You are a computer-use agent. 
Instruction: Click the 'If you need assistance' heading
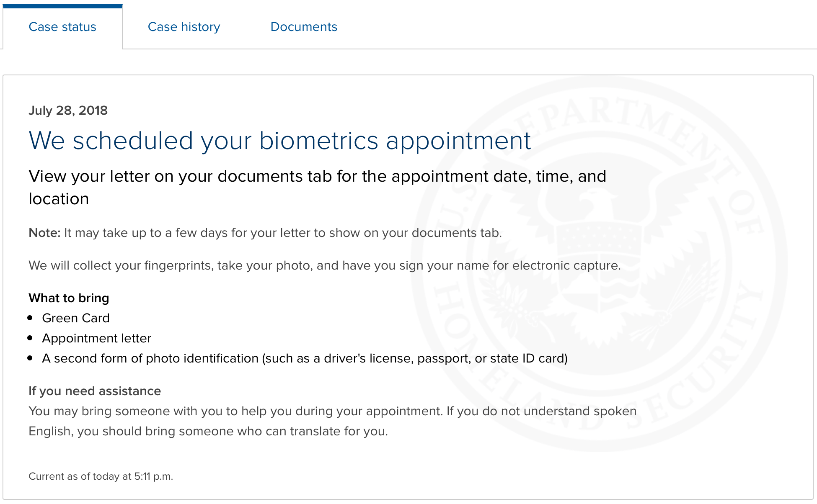click(x=95, y=391)
